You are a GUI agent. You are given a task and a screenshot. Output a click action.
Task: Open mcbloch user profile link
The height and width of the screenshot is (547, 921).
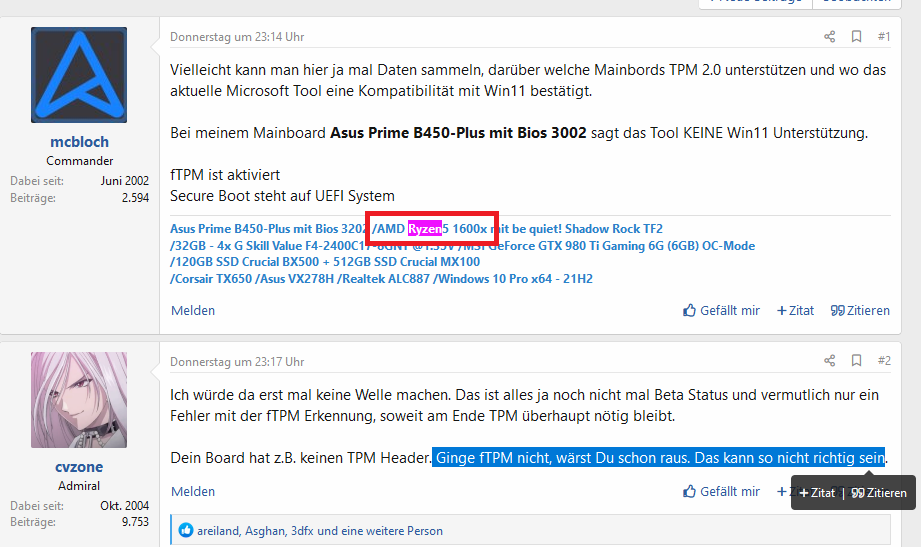pos(79,142)
